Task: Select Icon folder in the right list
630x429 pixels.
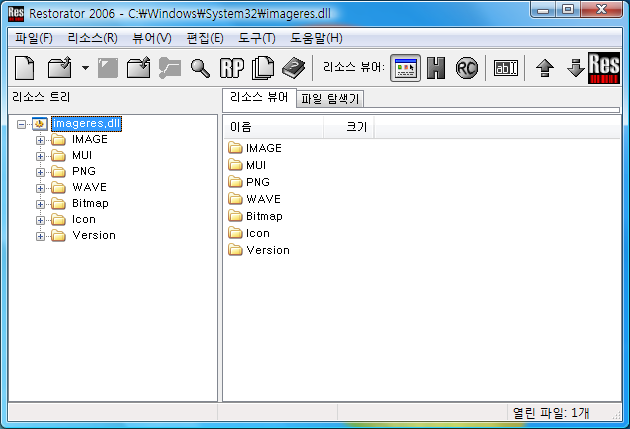Action: [249, 233]
